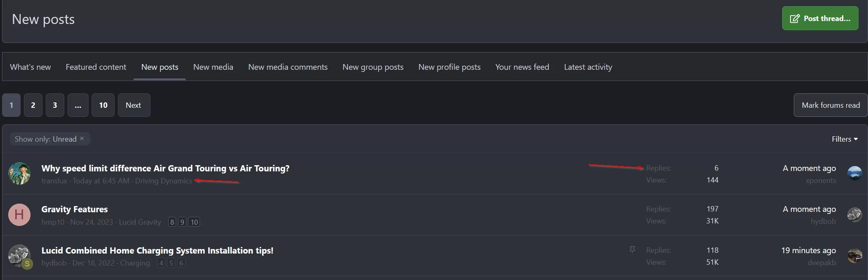Go to page 1 of results
868x280 pixels.
[x=11, y=105]
